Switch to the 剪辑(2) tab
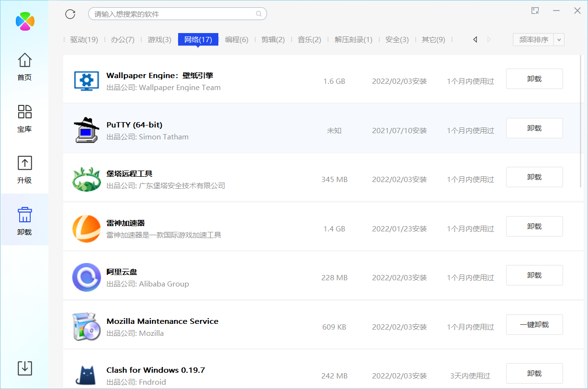Image resolution: width=588 pixels, height=389 pixels. [x=273, y=40]
